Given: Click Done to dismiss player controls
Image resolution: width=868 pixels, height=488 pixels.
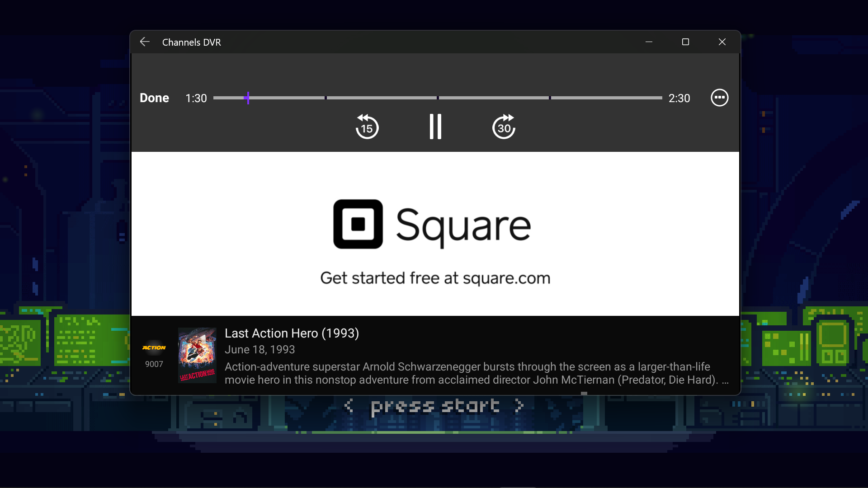Looking at the screenshot, I should 154,98.
